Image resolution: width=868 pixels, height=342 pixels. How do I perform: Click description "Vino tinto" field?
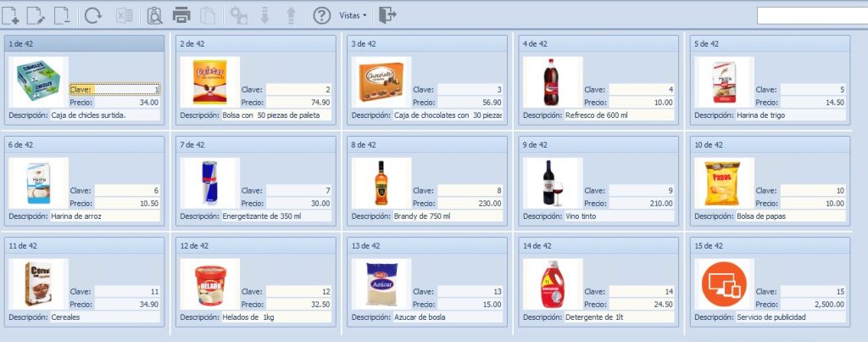[x=619, y=216]
